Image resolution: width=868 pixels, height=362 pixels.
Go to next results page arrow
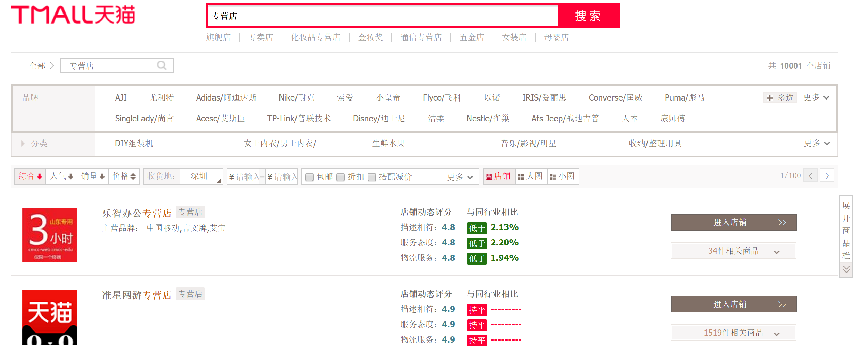[827, 176]
